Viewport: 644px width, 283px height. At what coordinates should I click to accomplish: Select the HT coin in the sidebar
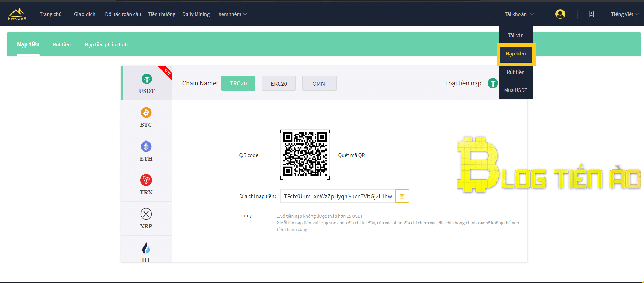tap(146, 249)
